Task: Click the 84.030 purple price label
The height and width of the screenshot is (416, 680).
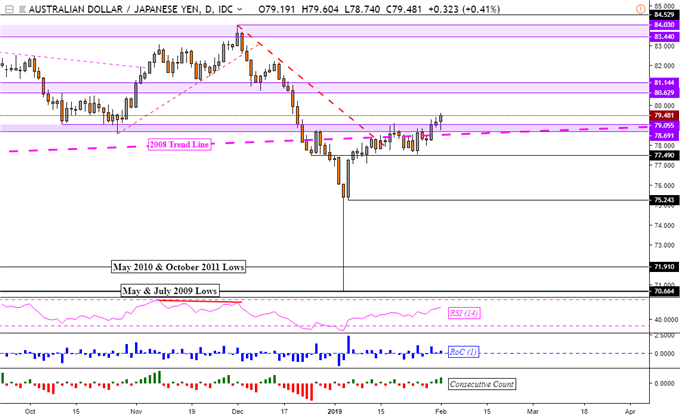Action: tap(664, 25)
